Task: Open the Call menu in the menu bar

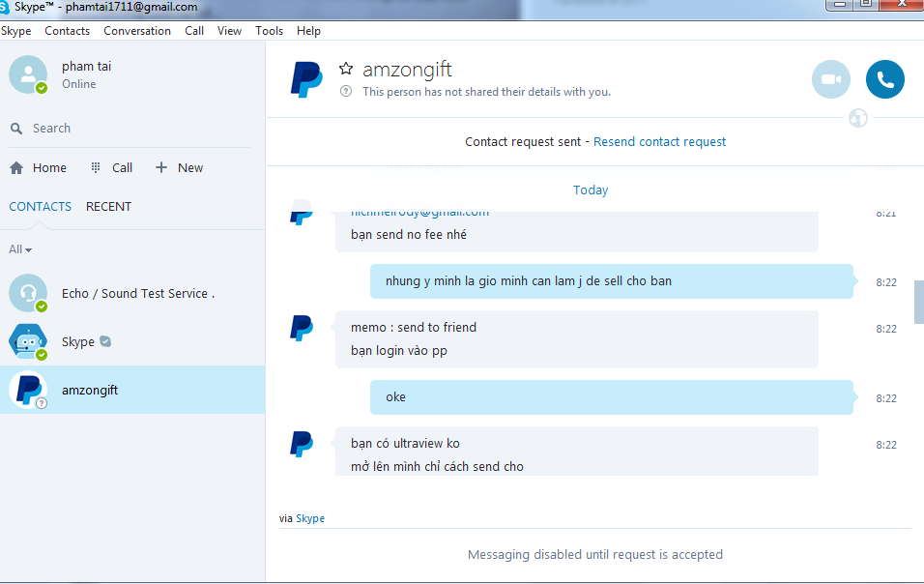Action: (194, 31)
